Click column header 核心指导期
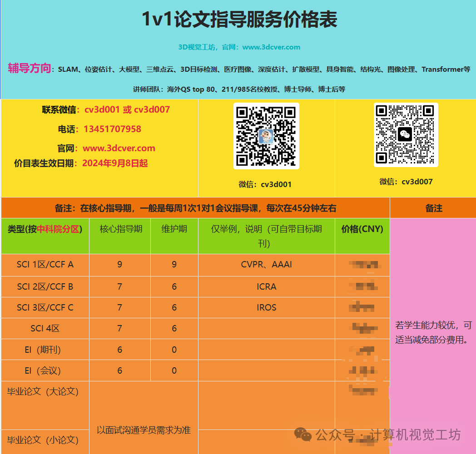 pyautogui.click(x=121, y=229)
